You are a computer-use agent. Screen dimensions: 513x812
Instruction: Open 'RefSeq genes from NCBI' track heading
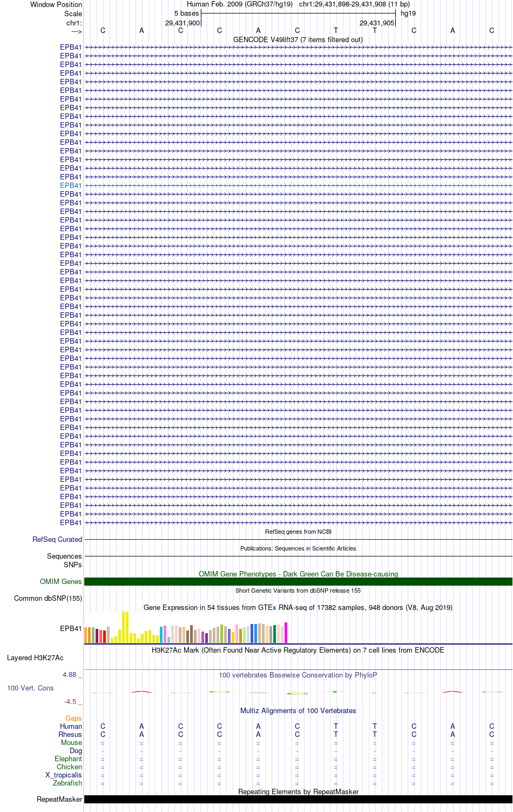[298, 532]
